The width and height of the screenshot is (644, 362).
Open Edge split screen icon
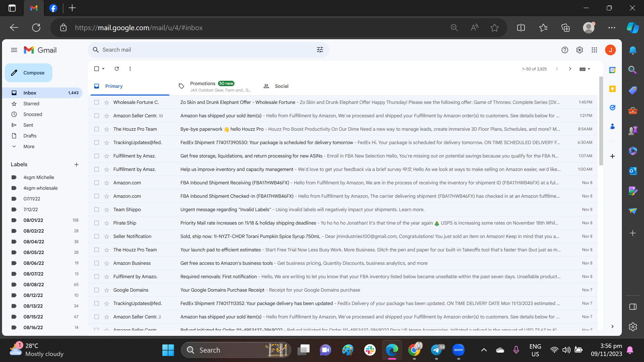[x=521, y=28]
